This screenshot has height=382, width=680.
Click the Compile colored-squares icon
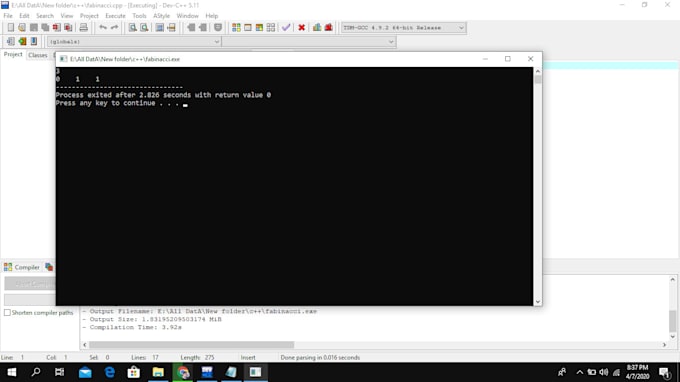236,27
